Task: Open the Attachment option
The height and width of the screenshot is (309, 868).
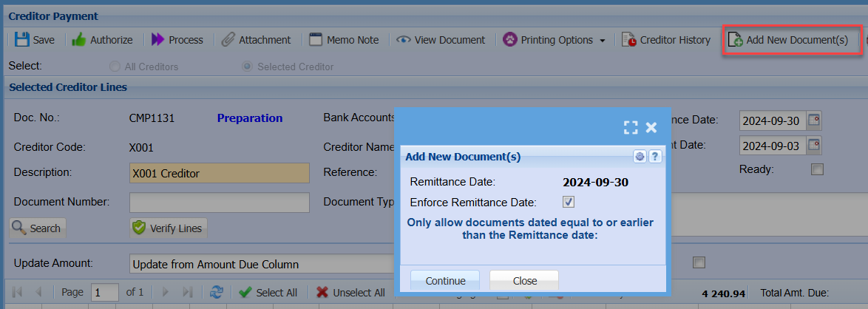Action: point(256,40)
